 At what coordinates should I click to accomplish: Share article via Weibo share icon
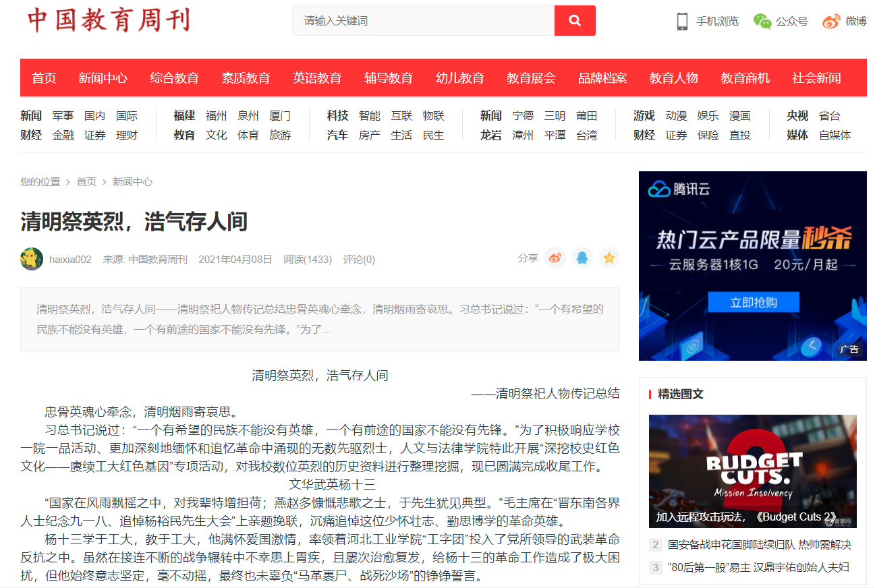click(x=555, y=258)
